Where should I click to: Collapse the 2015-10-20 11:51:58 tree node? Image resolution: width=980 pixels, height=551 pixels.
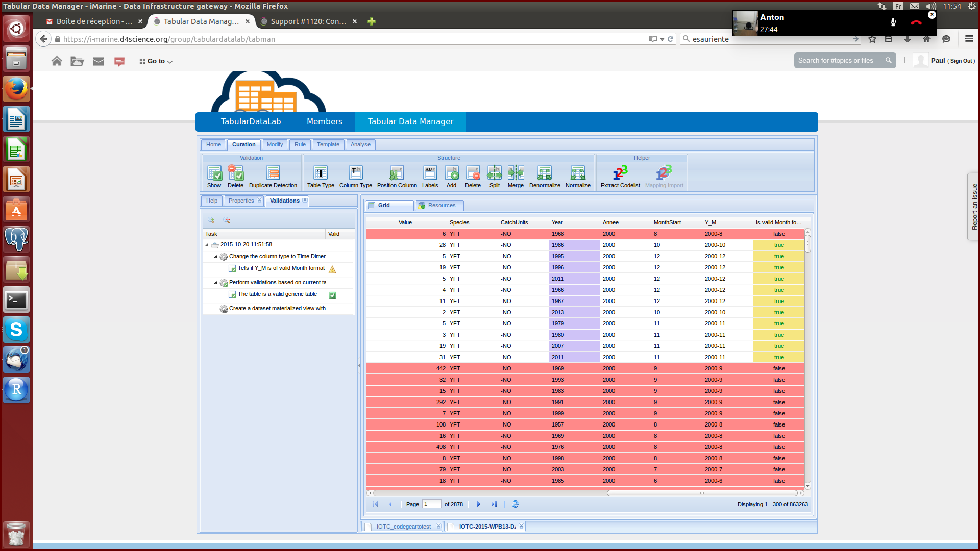tap(207, 245)
